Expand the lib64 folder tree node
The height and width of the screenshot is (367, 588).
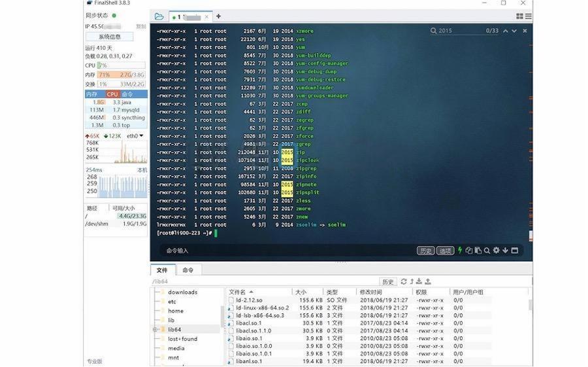155,330
